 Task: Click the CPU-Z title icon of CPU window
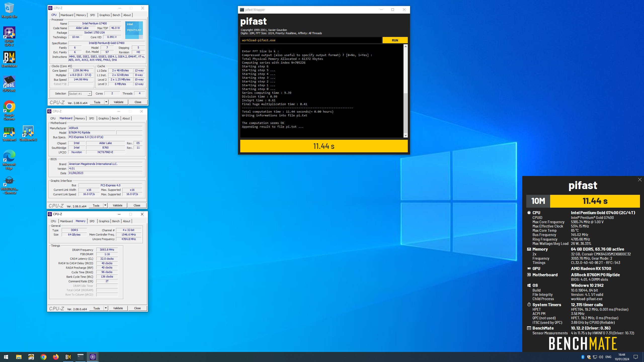coord(50,8)
